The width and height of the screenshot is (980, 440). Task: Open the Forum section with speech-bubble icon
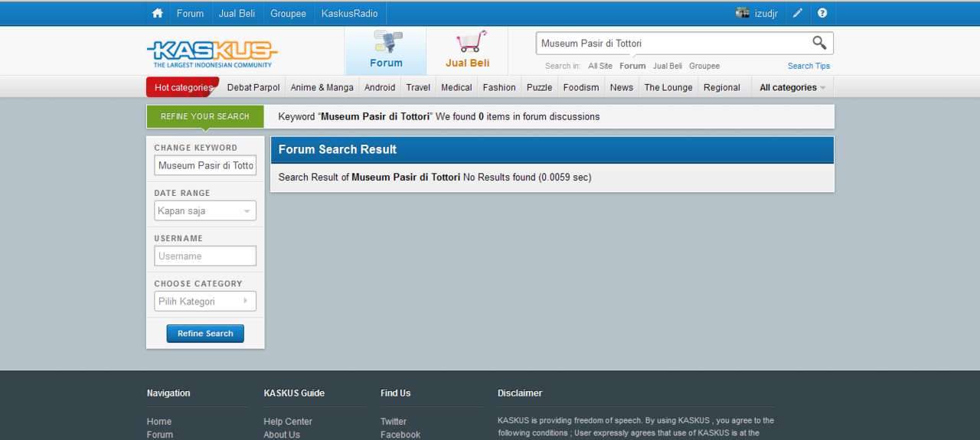386,51
